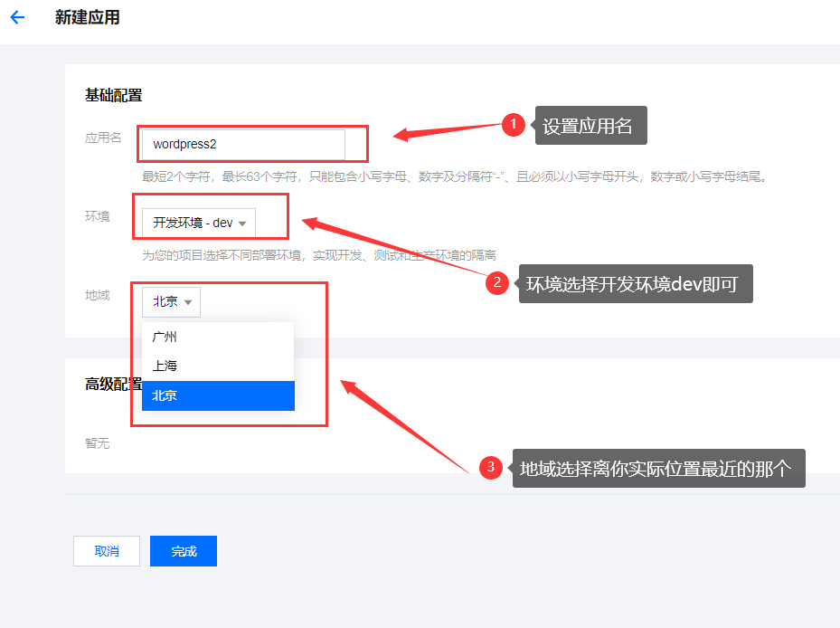Click the 新建应用 page title
Image resolution: width=840 pixels, height=628 pixels.
[x=88, y=17]
